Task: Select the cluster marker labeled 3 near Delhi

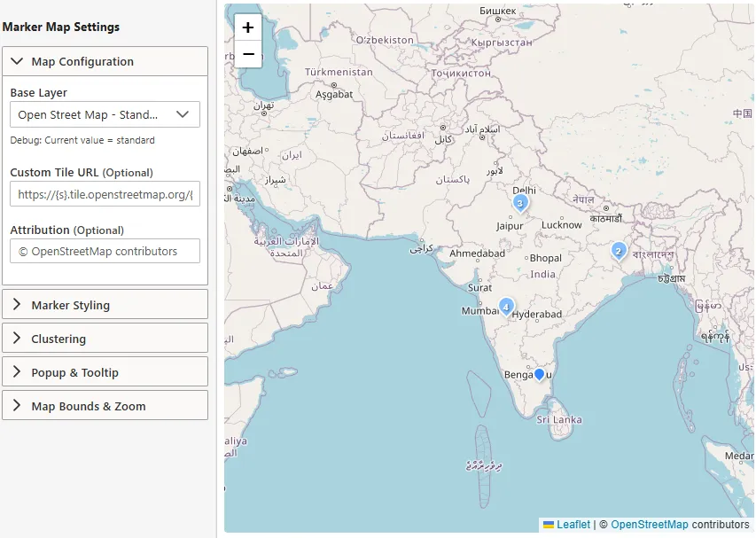Action: [518, 203]
